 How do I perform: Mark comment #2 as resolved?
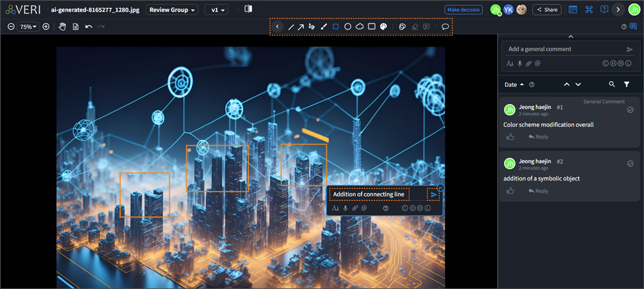coord(630,164)
